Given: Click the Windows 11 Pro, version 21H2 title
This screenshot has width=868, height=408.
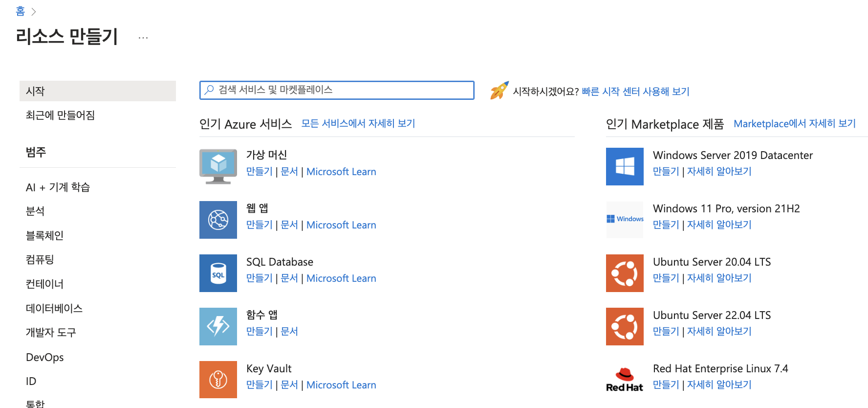Looking at the screenshot, I should [x=726, y=209].
